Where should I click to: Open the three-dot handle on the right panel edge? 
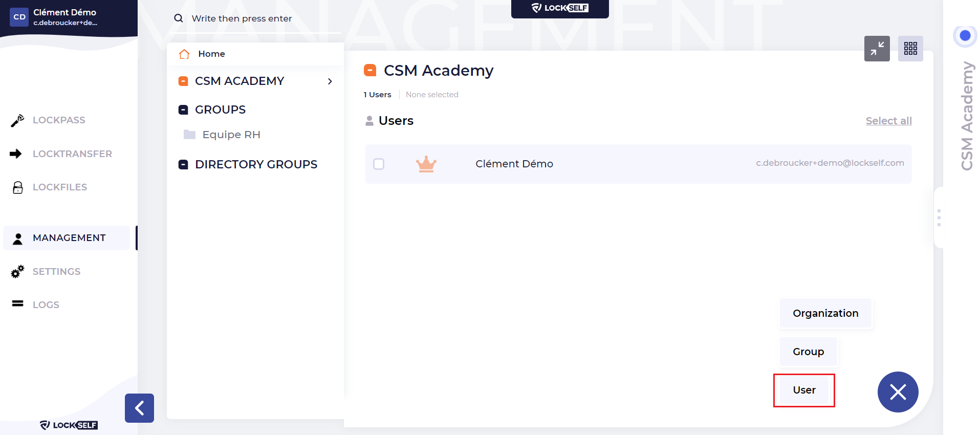pyautogui.click(x=939, y=217)
